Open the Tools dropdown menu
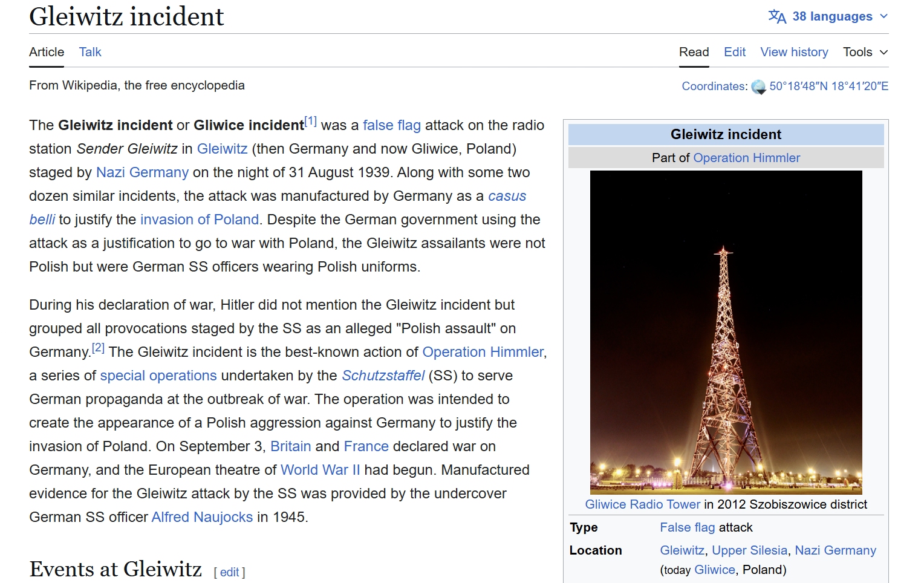 865,52
